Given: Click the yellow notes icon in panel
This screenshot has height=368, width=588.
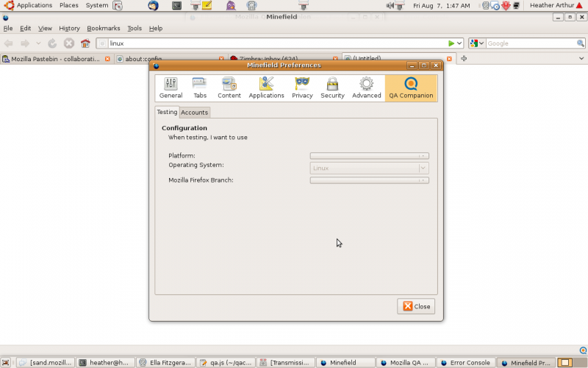Looking at the screenshot, I should point(207,5).
